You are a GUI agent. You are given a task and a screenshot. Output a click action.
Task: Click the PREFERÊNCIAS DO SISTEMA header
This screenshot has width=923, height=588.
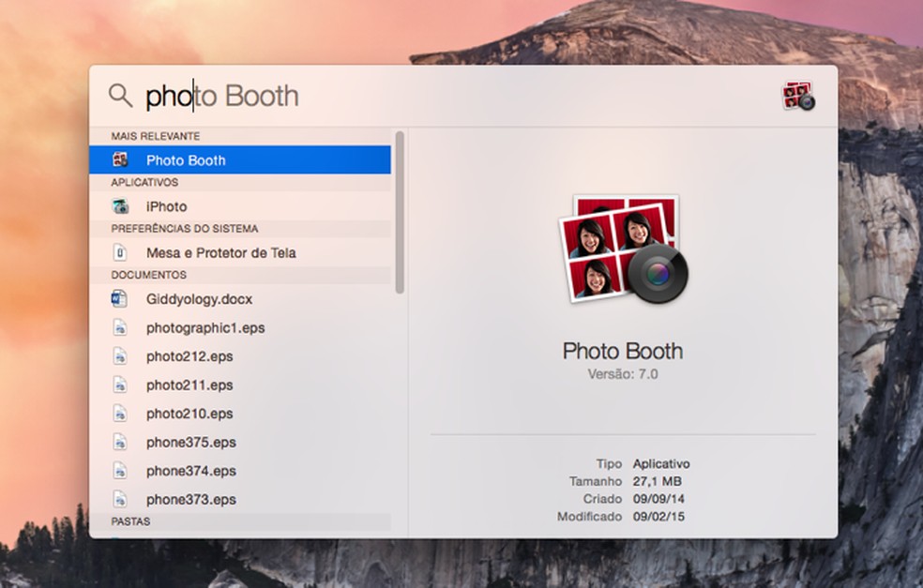(x=185, y=229)
